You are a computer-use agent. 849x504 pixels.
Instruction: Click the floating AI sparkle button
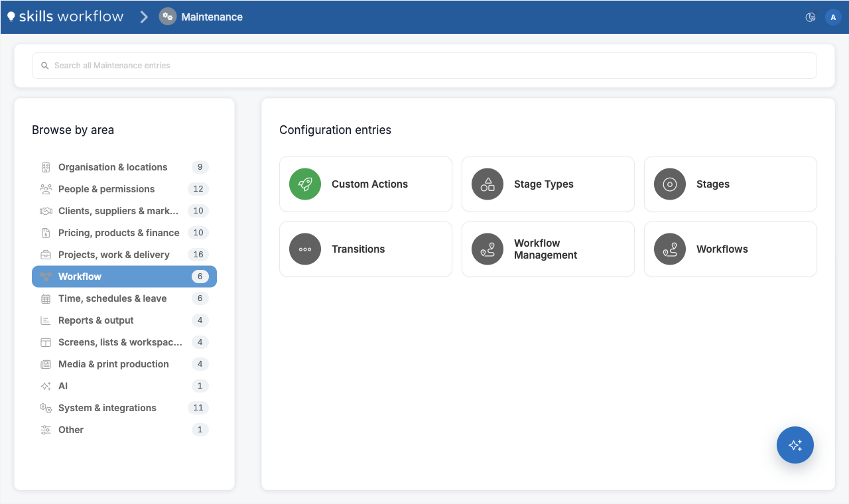(795, 445)
